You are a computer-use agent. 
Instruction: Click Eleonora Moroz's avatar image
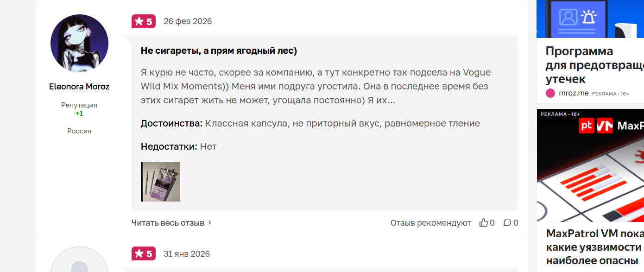[x=79, y=43]
